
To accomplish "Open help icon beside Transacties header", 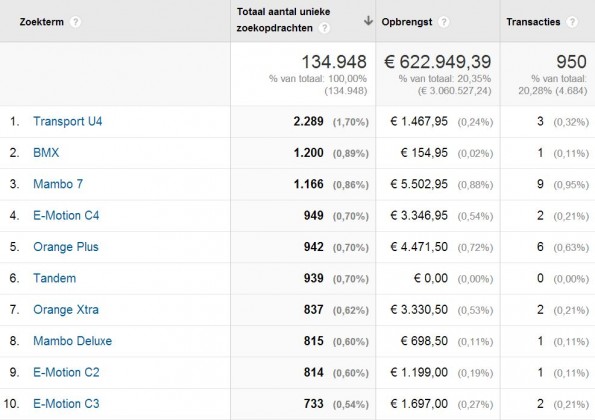I will point(572,22).
